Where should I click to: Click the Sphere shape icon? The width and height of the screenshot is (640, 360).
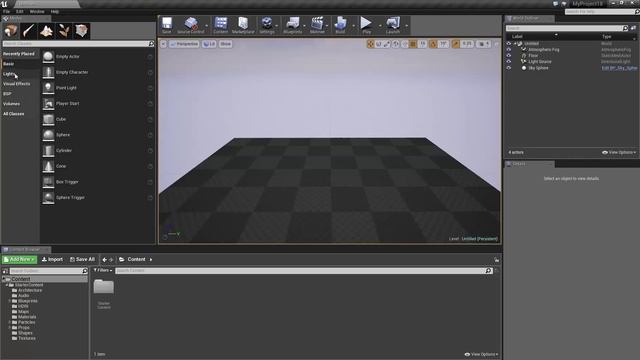coord(48,135)
